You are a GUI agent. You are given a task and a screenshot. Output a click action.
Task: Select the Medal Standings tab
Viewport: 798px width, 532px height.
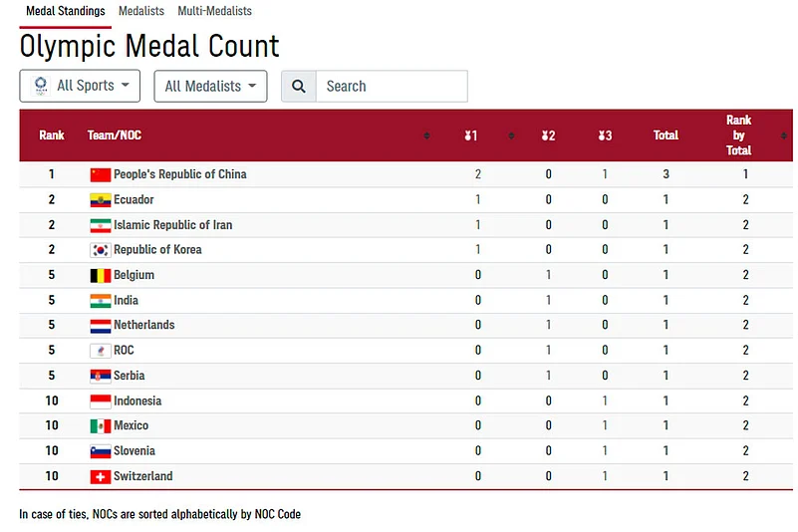(x=65, y=11)
